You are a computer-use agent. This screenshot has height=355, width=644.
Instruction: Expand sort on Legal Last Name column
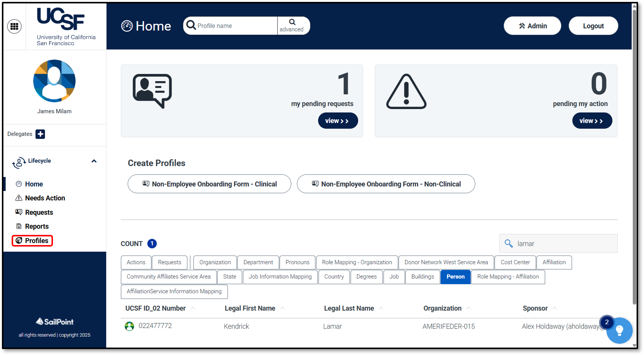coord(381,308)
